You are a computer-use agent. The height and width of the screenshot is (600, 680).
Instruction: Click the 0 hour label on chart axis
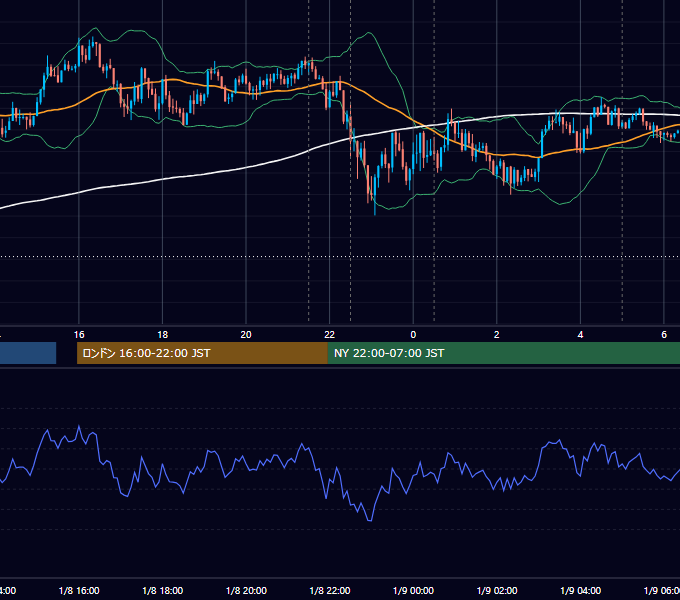point(413,335)
